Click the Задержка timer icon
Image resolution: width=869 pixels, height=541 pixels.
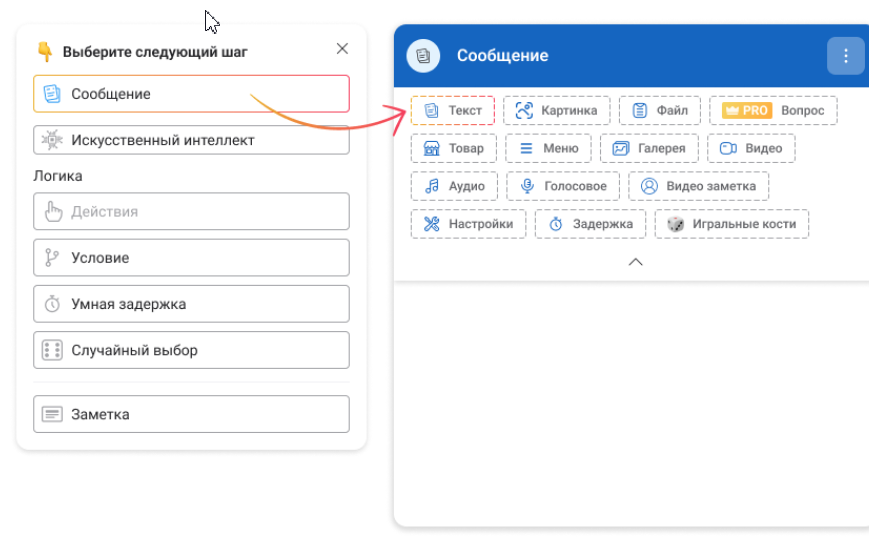[555, 224]
